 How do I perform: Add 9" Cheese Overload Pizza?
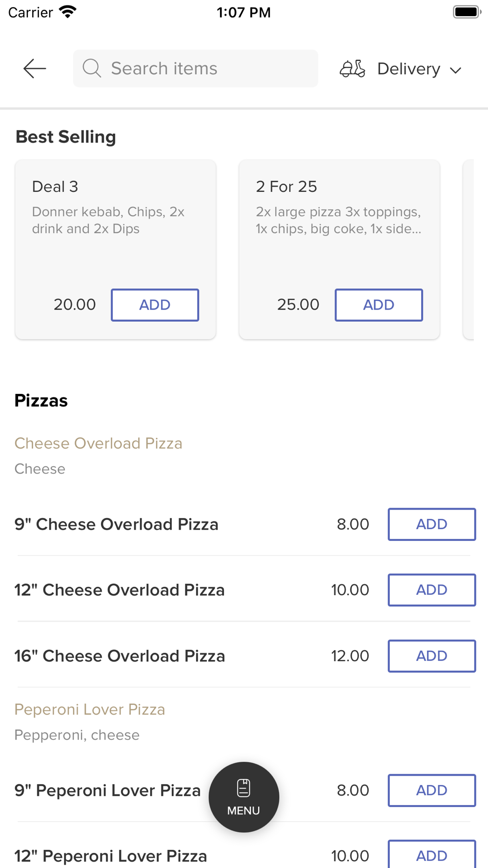click(431, 524)
